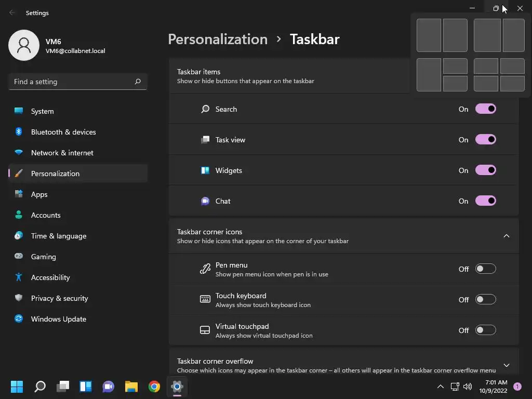
Task: Go to Bluetooth & devices settings
Action: click(x=78, y=132)
